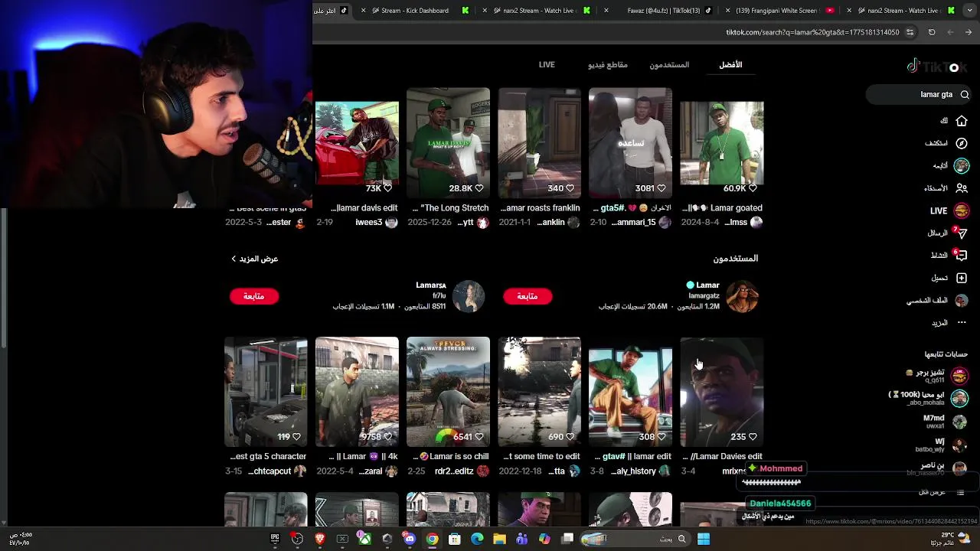This screenshot has height=551, width=980.
Task: Open Epic Games launcher in taskbar
Action: pyautogui.click(x=275, y=539)
